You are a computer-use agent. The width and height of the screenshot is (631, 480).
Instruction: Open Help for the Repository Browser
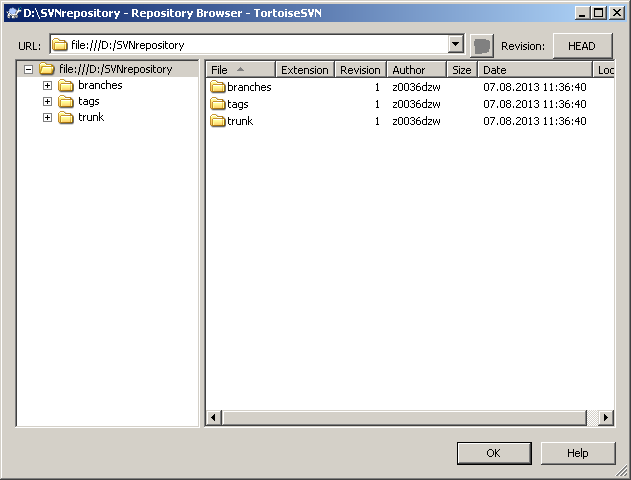click(x=578, y=453)
